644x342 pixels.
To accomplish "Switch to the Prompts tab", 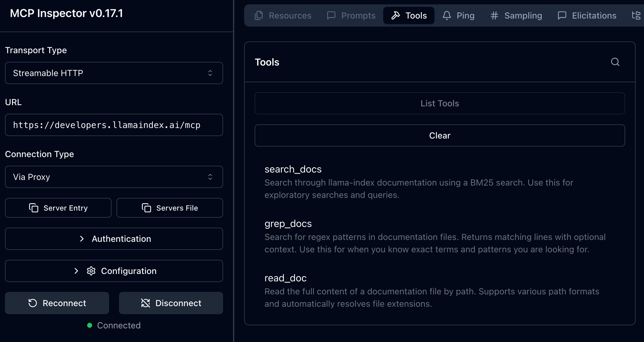I will pos(351,15).
